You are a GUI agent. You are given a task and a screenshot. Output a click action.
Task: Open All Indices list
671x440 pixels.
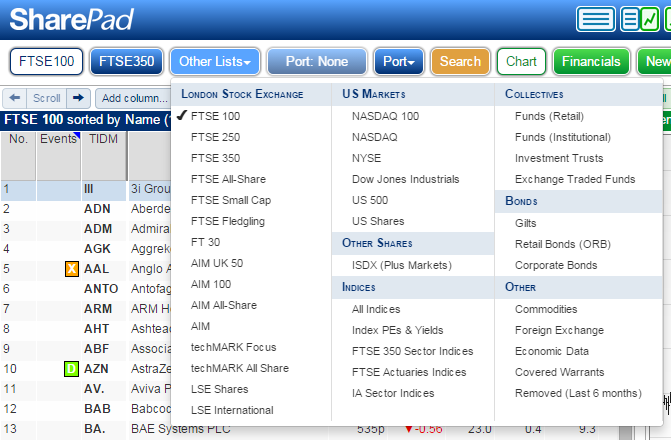[376, 309]
